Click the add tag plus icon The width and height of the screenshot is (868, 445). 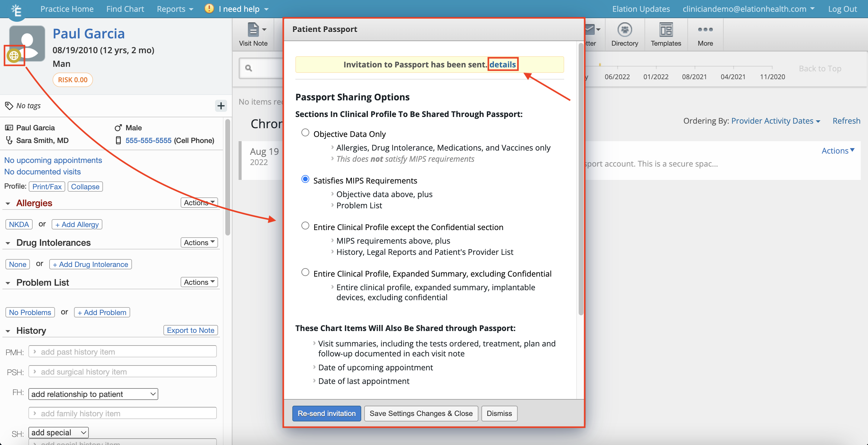pyautogui.click(x=221, y=106)
